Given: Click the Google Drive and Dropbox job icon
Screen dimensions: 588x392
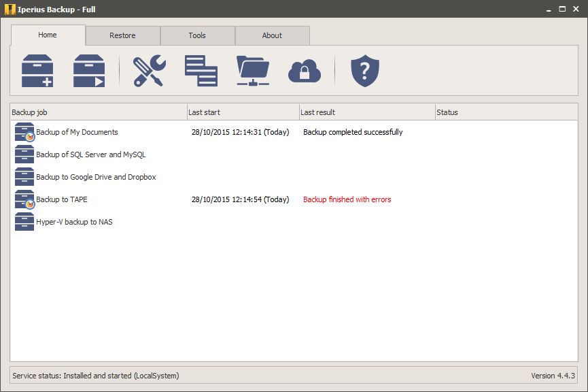Looking at the screenshot, I should coord(24,177).
